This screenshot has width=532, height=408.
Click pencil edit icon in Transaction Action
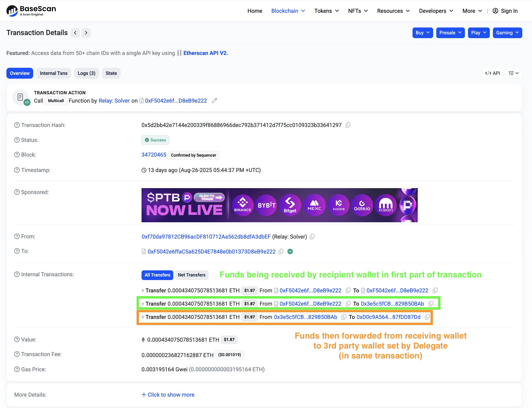[x=214, y=100]
